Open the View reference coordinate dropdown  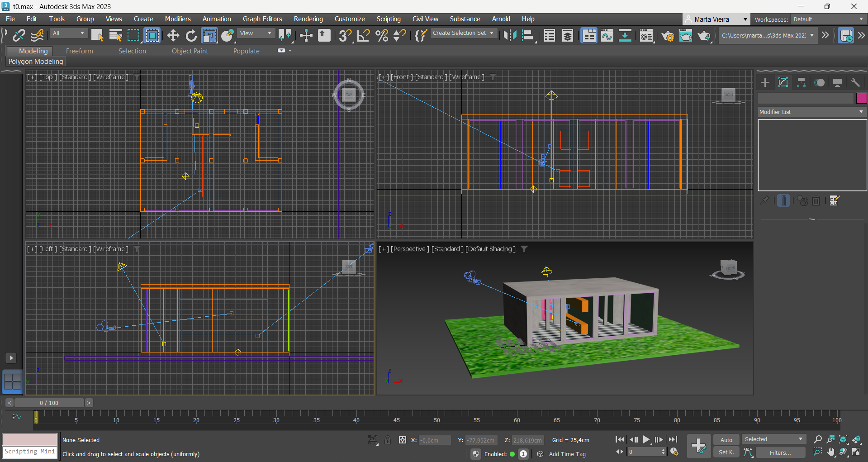pos(256,33)
